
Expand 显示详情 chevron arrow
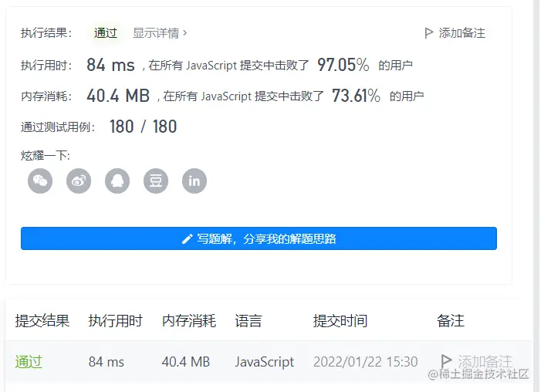point(185,33)
